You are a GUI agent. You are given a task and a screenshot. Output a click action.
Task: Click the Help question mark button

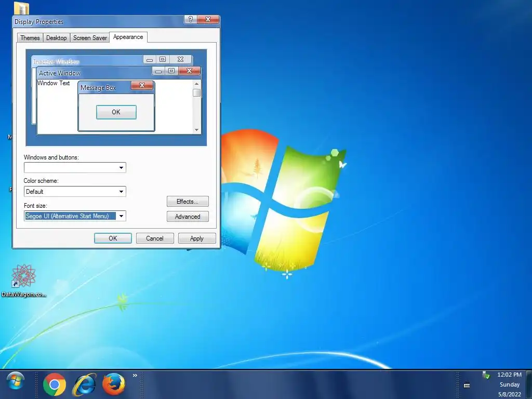tap(190, 19)
